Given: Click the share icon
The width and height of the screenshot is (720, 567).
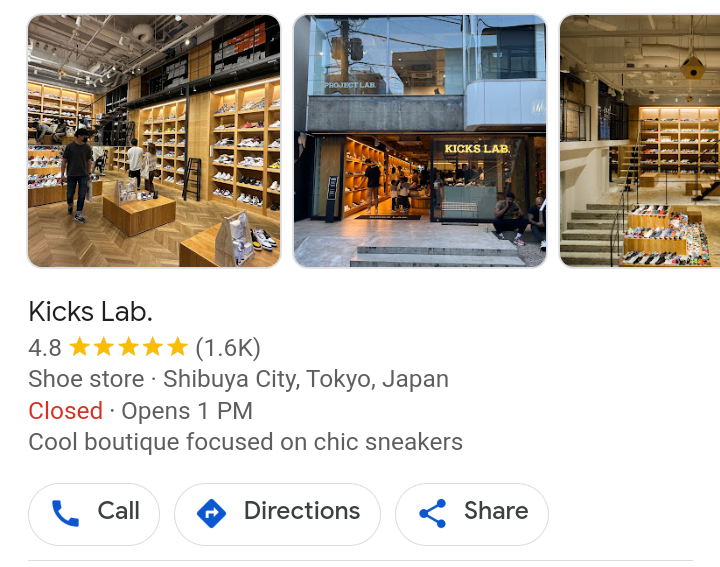Looking at the screenshot, I should point(433,513).
